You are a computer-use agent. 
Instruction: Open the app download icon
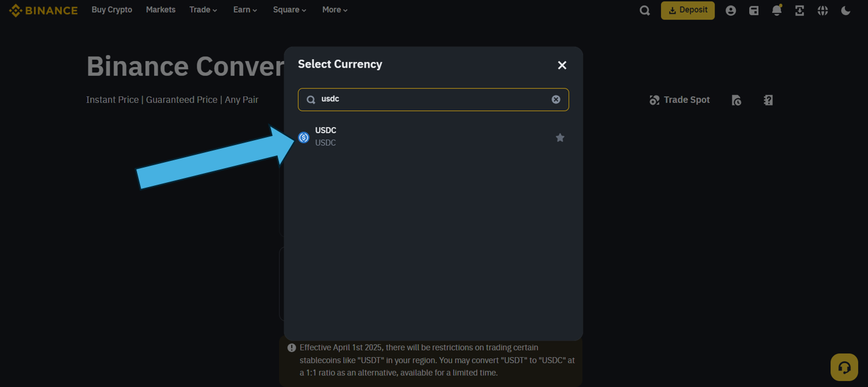click(799, 10)
